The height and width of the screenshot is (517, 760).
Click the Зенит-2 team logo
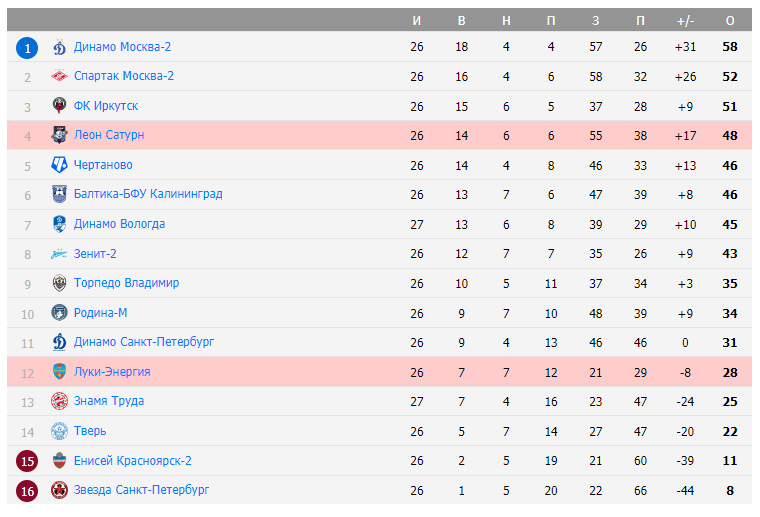coord(59,254)
